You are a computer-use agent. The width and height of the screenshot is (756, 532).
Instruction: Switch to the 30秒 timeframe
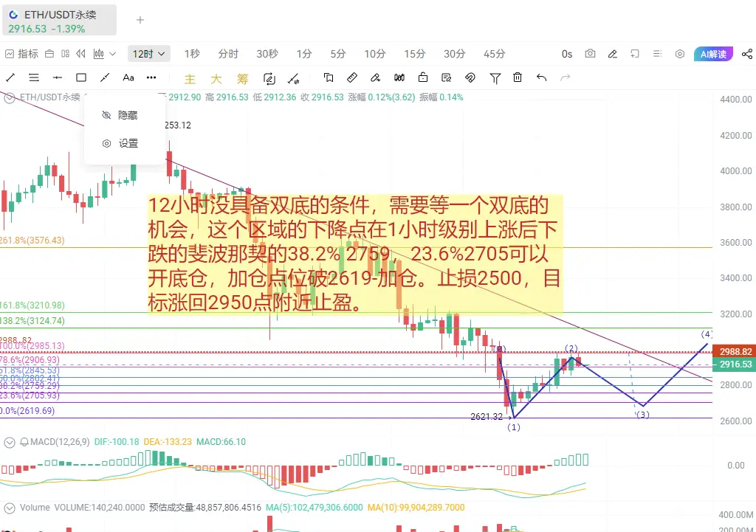(267, 54)
